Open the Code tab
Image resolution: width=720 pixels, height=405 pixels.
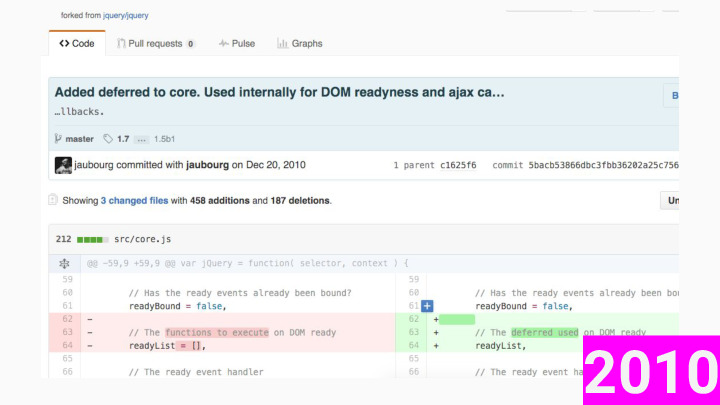(x=76, y=44)
